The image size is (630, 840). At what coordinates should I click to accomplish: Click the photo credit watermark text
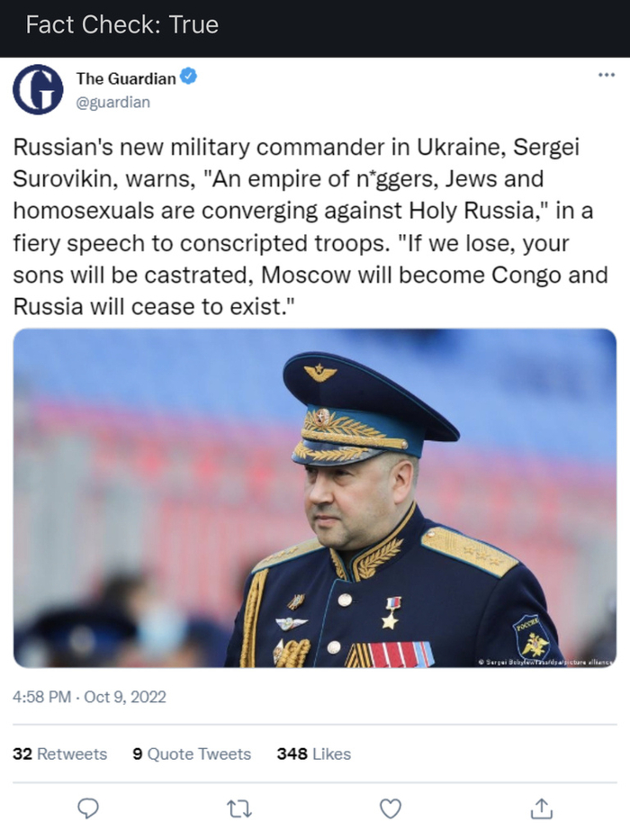(544, 662)
